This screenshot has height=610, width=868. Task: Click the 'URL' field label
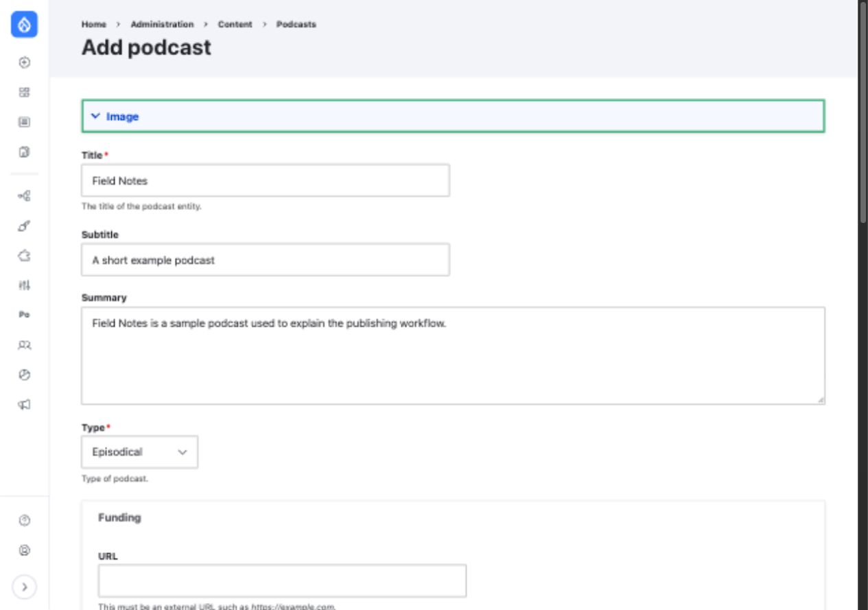(x=108, y=556)
